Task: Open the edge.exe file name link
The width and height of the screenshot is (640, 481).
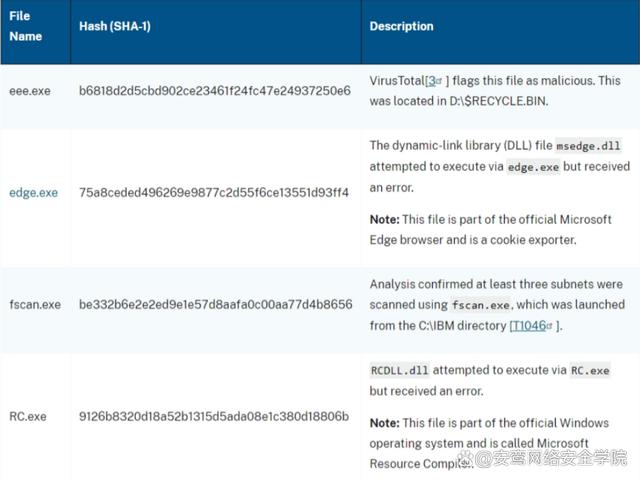Action: tap(33, 193)
